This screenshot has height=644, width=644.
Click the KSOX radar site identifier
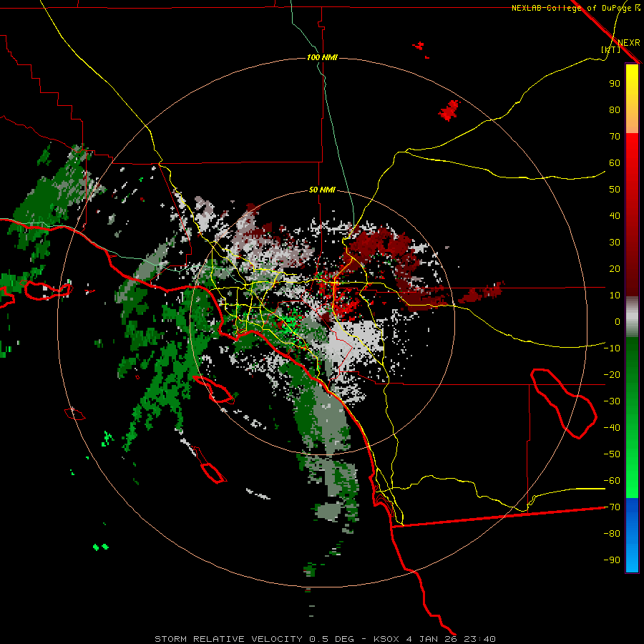tap(386, 639)
